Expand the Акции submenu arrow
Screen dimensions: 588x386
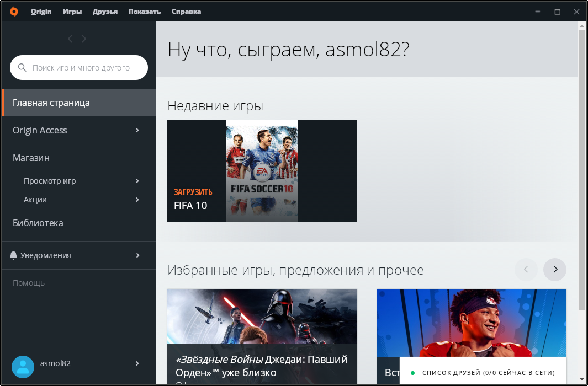(137, 200)
